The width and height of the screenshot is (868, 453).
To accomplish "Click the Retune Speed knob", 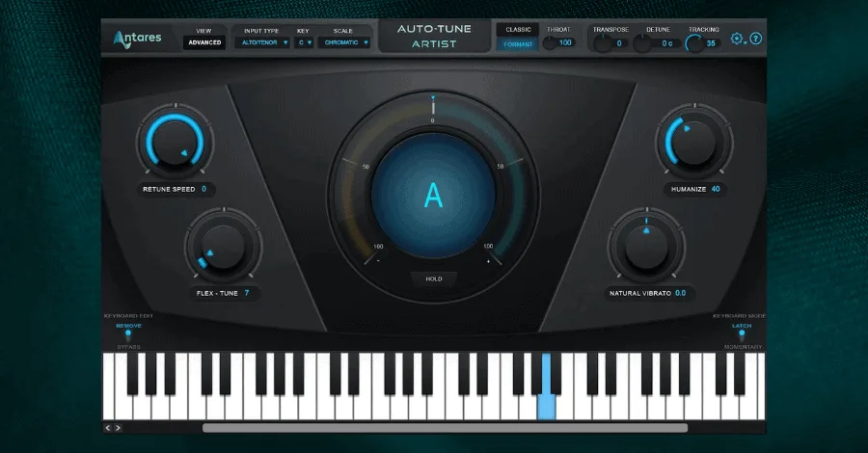I will click(175, 142).
